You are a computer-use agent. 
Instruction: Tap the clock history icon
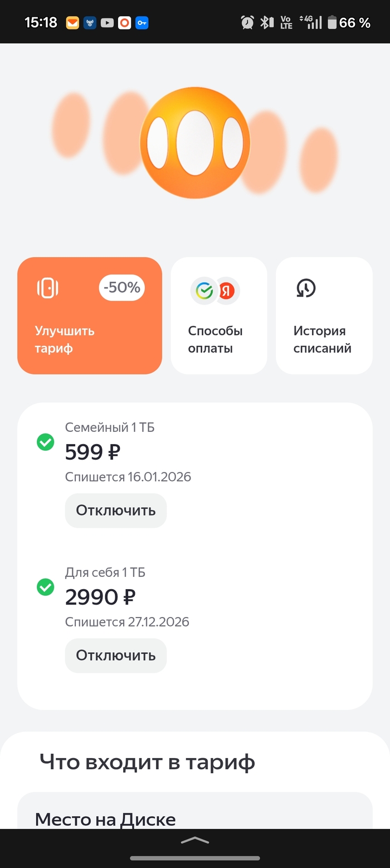pos(305,288)
